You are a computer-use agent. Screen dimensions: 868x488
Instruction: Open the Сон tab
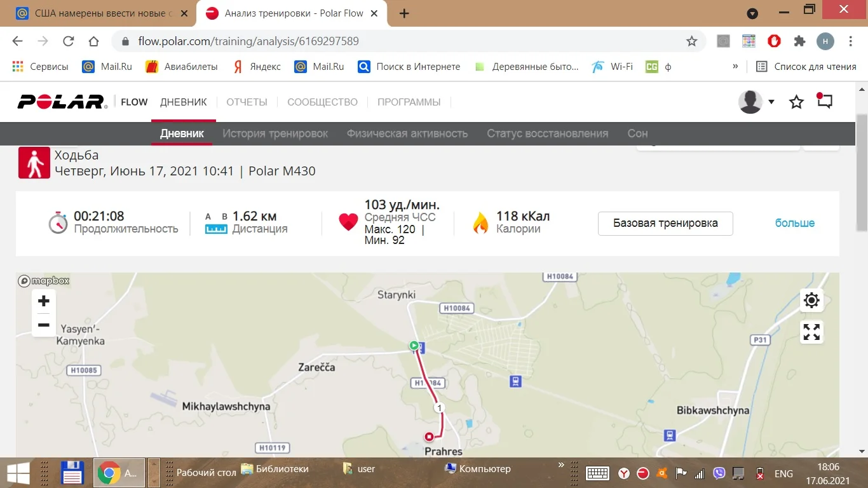(637, 133)
